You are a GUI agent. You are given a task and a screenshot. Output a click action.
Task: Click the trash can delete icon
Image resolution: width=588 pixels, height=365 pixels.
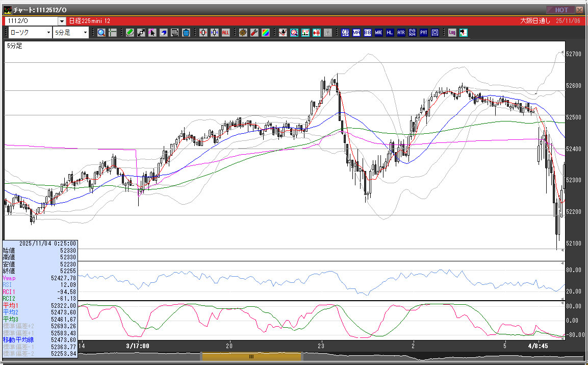(186, 33)
